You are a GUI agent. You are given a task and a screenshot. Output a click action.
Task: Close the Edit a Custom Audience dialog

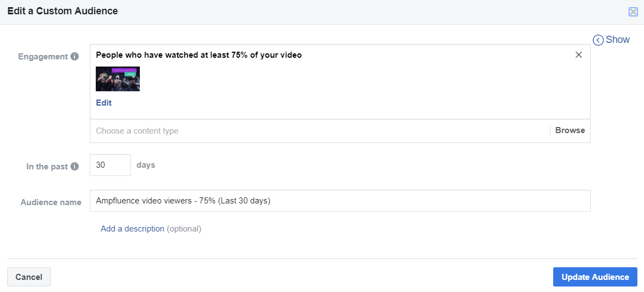[633, 12]
